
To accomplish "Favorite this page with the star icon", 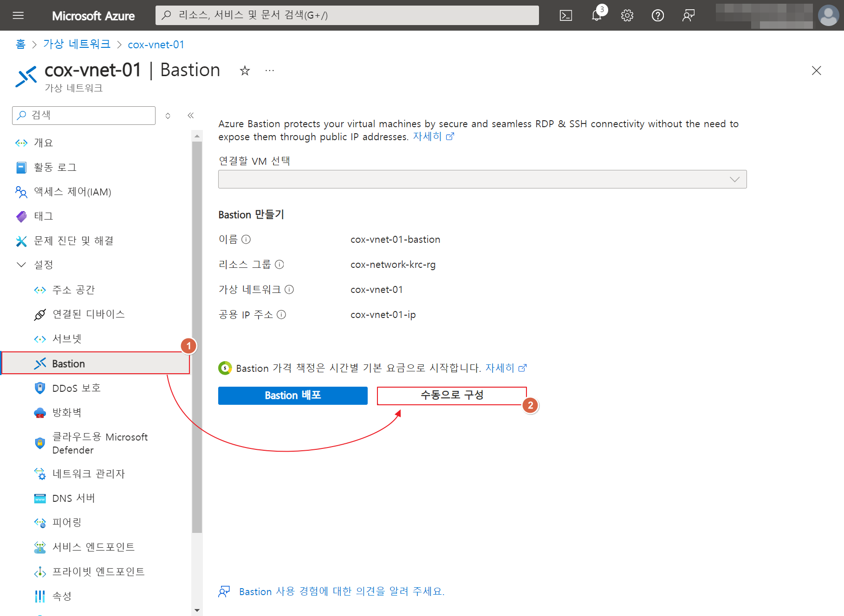I will click(245, 71).
